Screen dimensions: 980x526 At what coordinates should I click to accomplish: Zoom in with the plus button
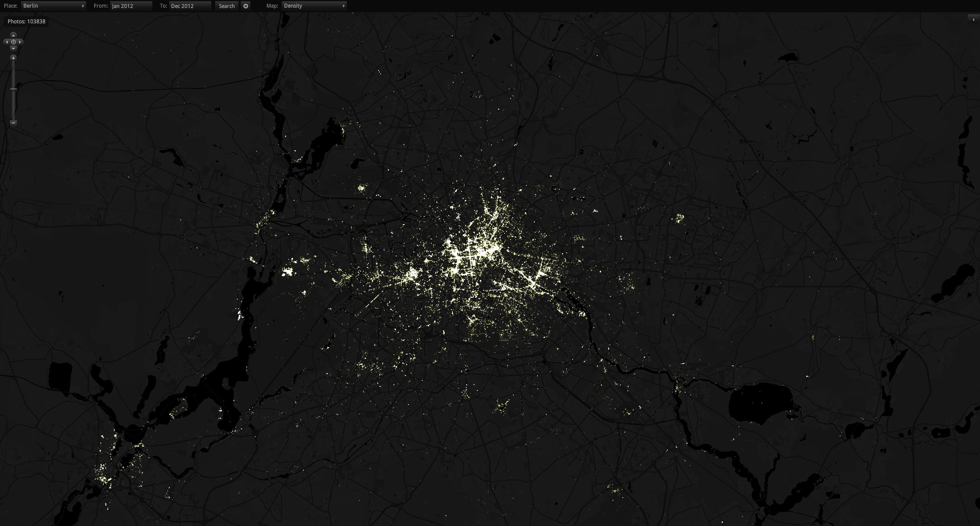tap(13, 58)
